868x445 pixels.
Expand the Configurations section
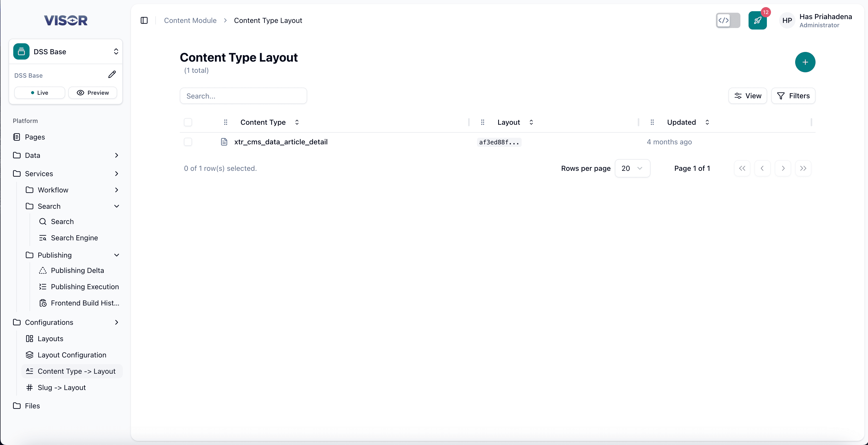pyautogui.click(x=66, y=322)
